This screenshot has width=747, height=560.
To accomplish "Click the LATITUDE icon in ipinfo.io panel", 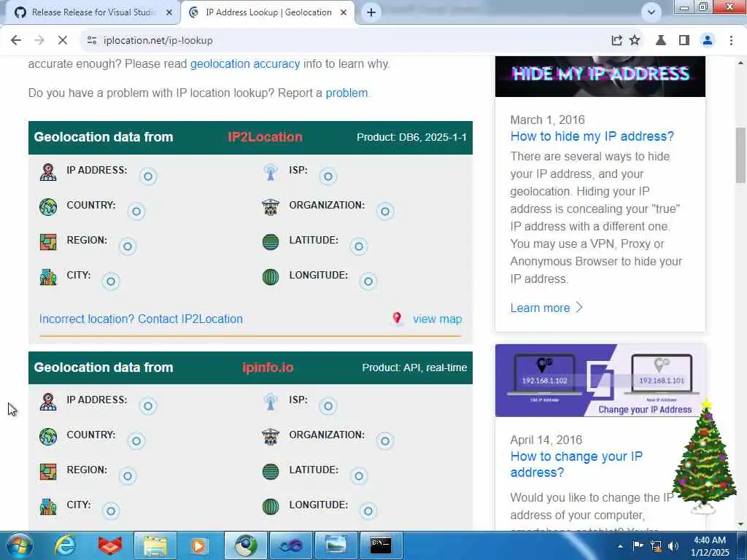I will point(271,472).
